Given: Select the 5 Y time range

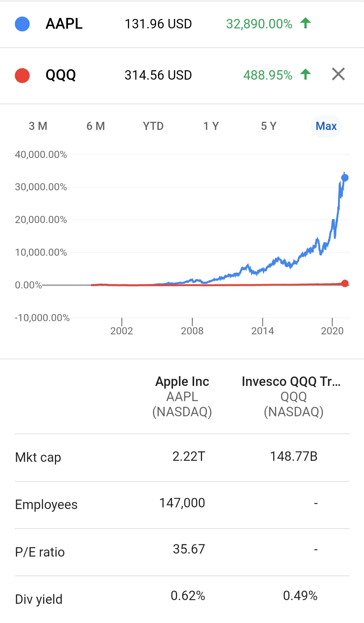Looking at the screenshot, I should [269, 126].
